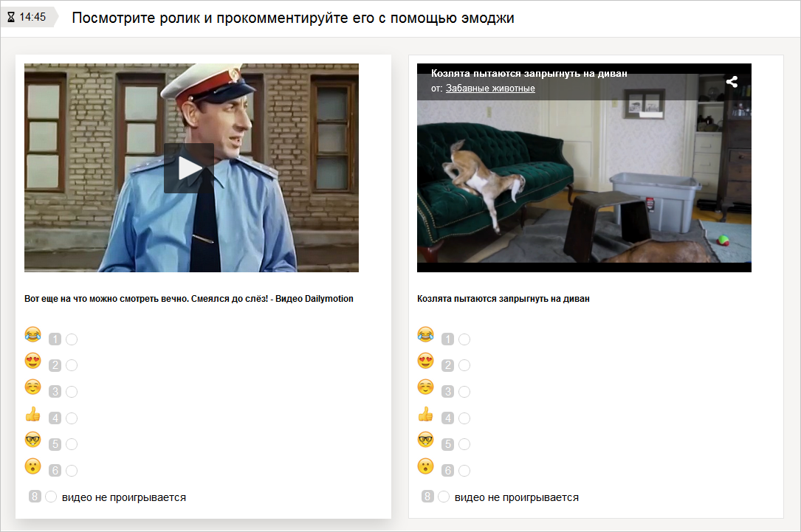Click the surprised emoji under the Dailymotion video

tap(32, 466)
